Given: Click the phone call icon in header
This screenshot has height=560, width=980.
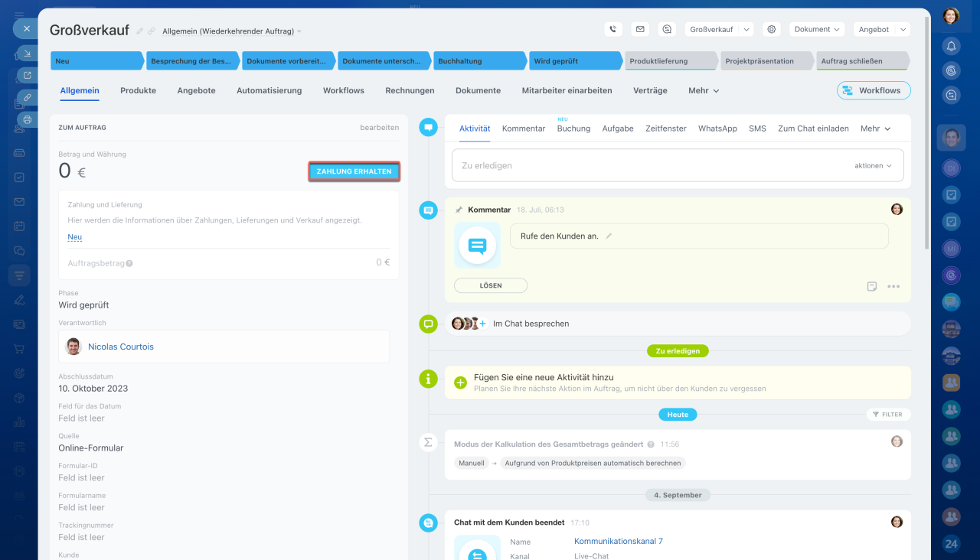Looking at the screenshot, I should pyautogui.click(x=612, y=29).
